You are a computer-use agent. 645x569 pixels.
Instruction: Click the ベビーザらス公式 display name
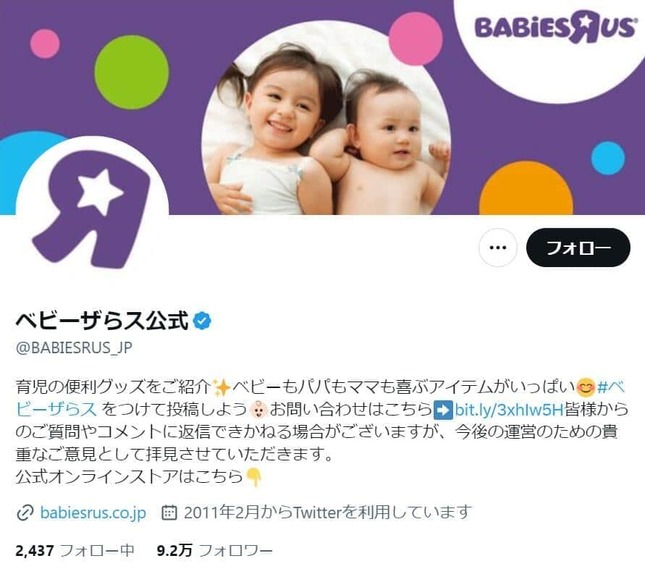(102, 321)
